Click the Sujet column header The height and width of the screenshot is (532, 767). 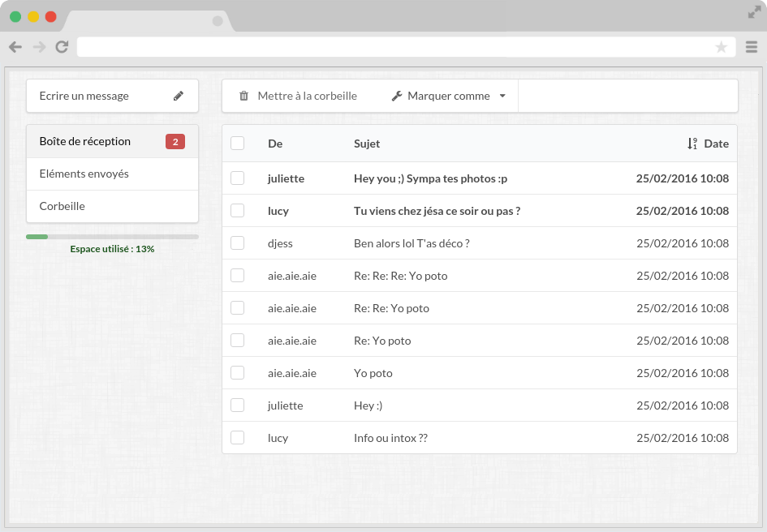pyautogui.click(x=367, y=144)
